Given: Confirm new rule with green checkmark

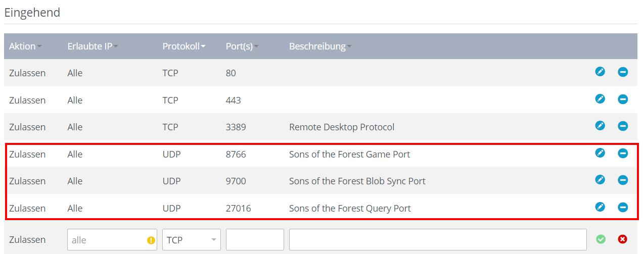Looking at the screenshot, I should [601, 239].
